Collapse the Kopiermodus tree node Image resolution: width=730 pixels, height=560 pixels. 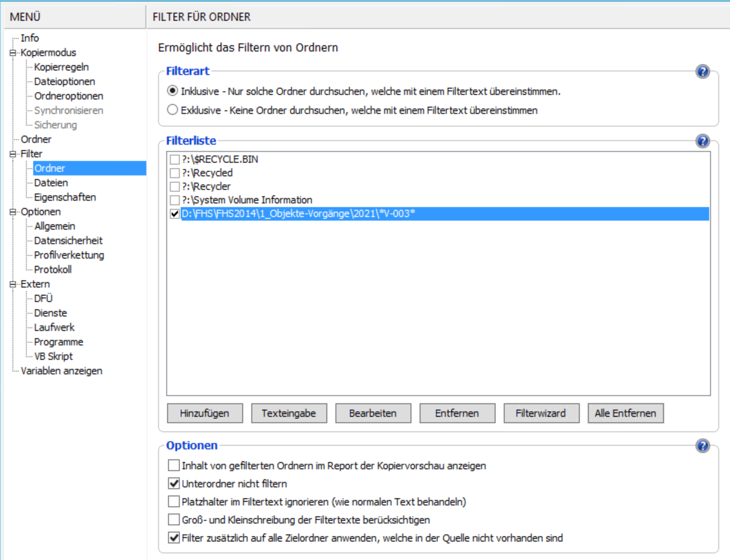[12, 53]
